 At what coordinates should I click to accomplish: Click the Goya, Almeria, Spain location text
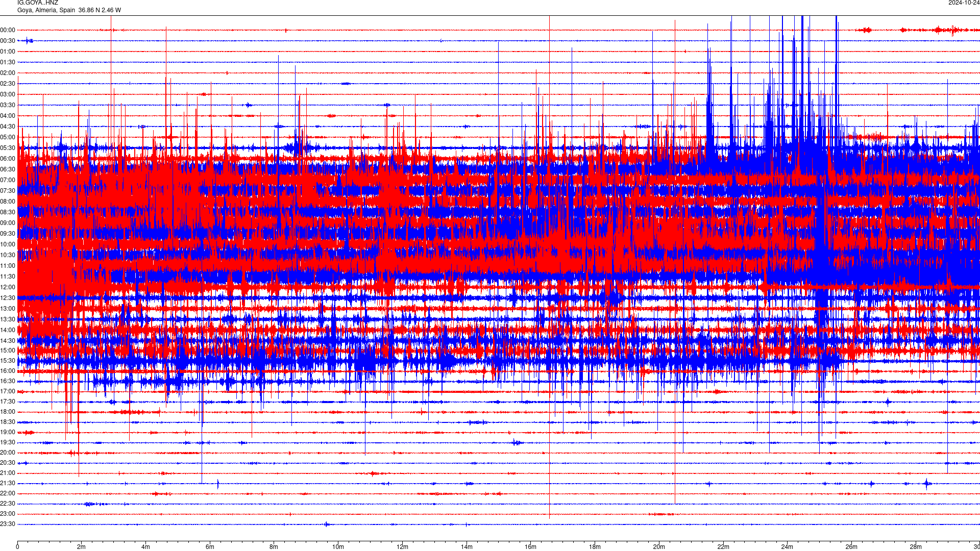click(46, 10)
